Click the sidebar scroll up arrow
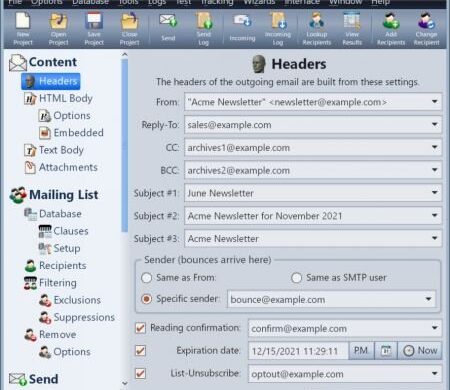This screenshot has height=390, width=450. tap(125, 54)
